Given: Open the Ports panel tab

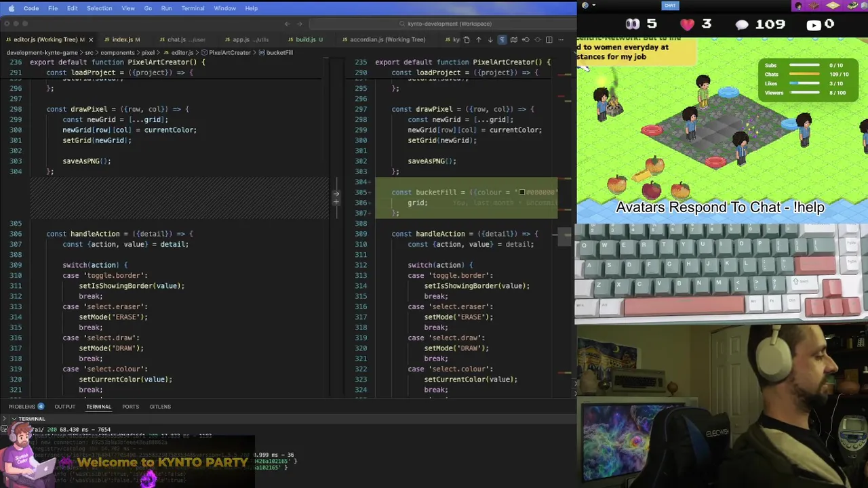Looking at the screenshot, I should coord(130,407).
